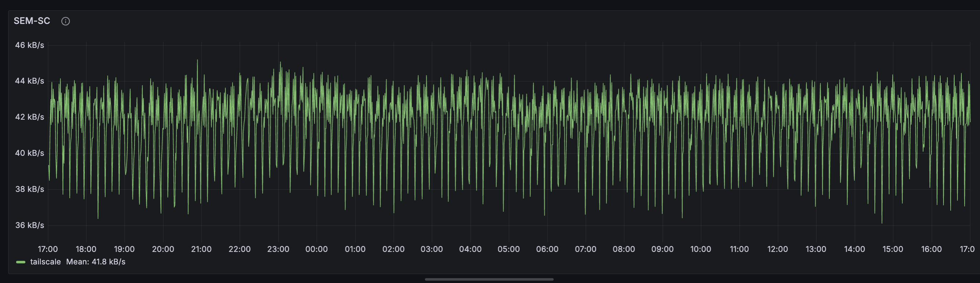
Task: Click the 38 kB/s y-axis label
Action: [x=30, y=189]
